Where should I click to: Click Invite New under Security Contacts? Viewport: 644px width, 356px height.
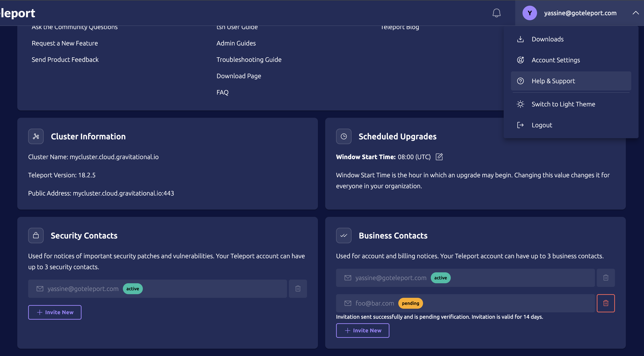(x=54, y=312)
